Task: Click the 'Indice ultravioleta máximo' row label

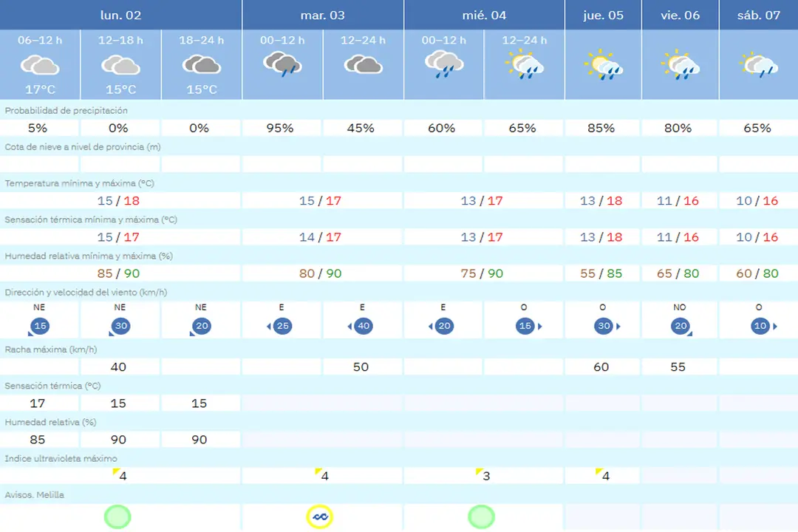Action: (61, 459)
